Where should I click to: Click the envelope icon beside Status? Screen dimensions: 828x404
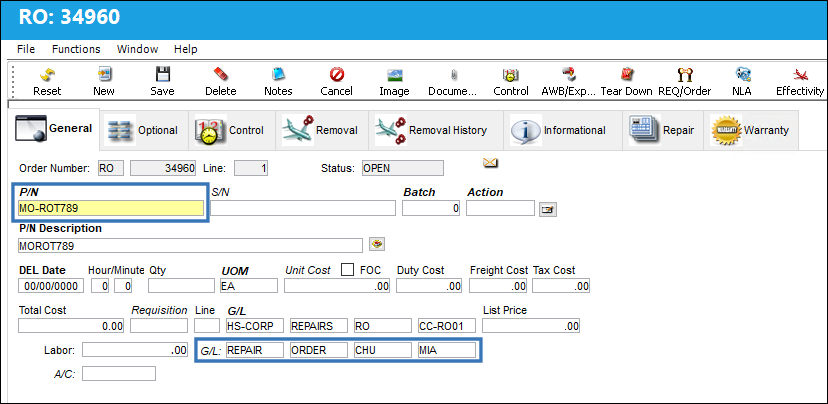click(491, 163)
